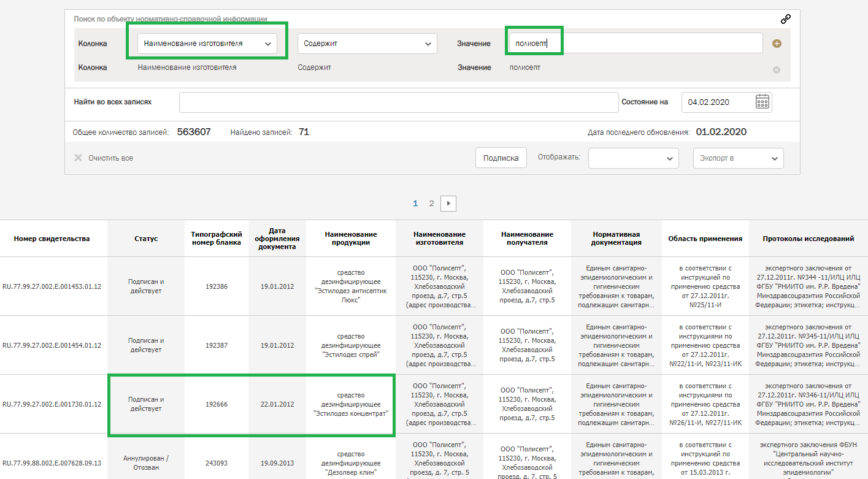Click blank number 243093
The width and height of the screenshot is (868, 479).
[x=217, y=463]
